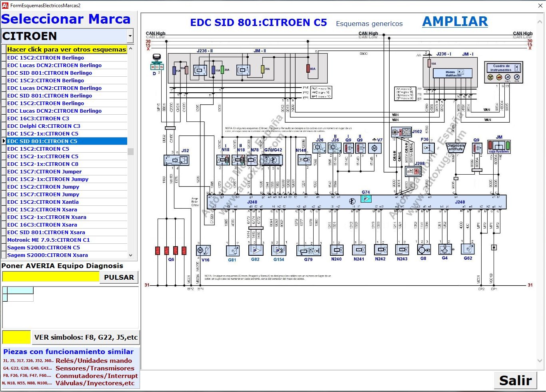Click the N242 injector symbol
546x392 pixels.
pyautogui.click(x=380, y=250)
